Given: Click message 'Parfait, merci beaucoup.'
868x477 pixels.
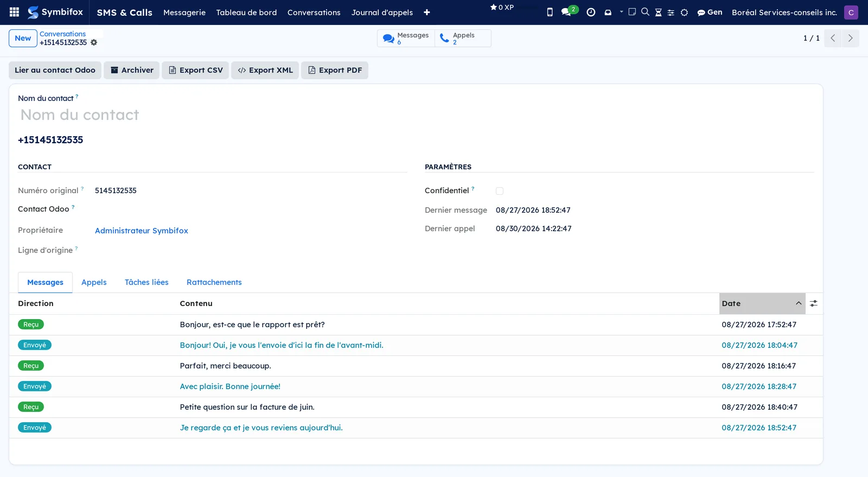Looking at the screenshot, I should (225, 366).
